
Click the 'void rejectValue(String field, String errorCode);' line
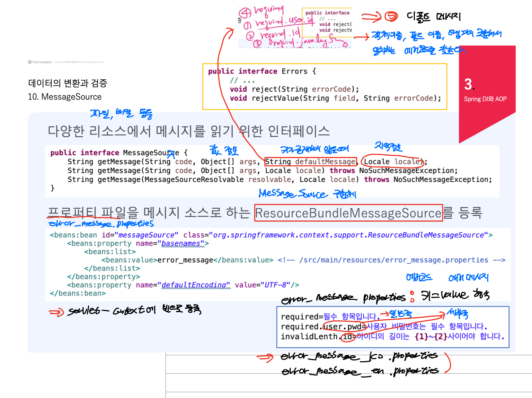[x=336, y=98]
